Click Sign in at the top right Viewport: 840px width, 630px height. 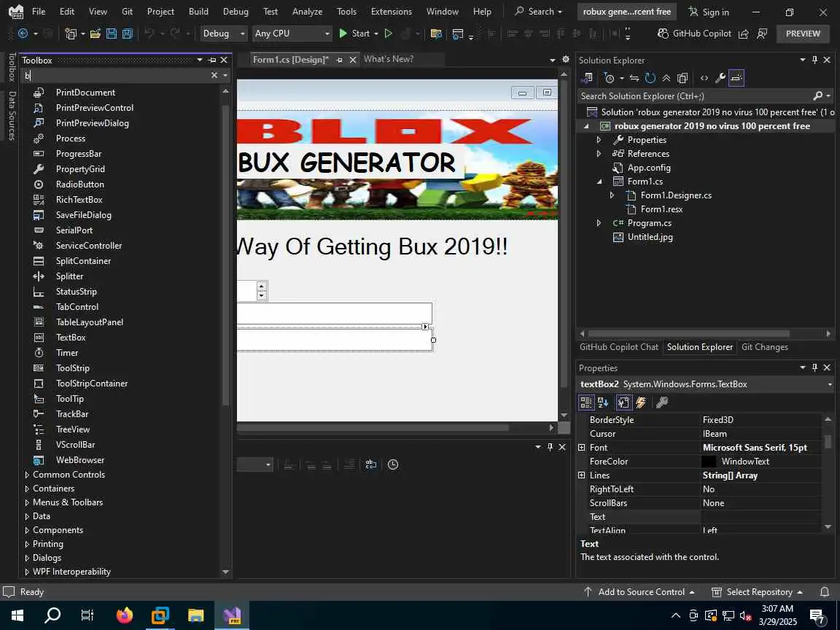point(709,12)
